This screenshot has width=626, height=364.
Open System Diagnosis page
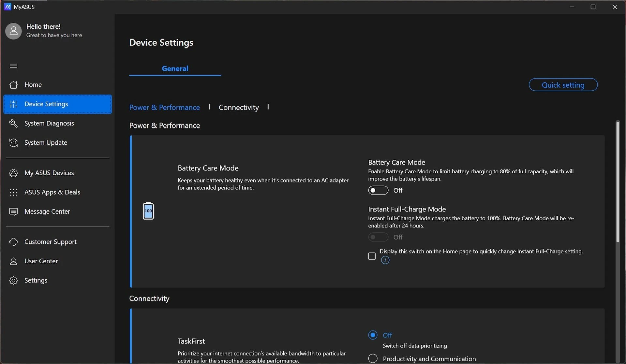pyautogui.click(x=57, y=123)
